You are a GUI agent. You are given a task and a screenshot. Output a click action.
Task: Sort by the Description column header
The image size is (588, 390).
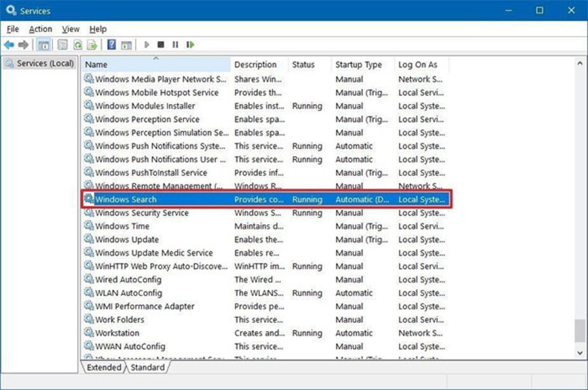coord(259,64)
